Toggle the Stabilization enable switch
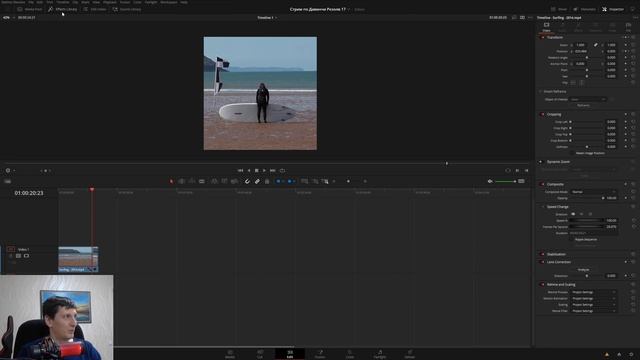This screenshot has width=640, height=360. [x=542, y=254]
